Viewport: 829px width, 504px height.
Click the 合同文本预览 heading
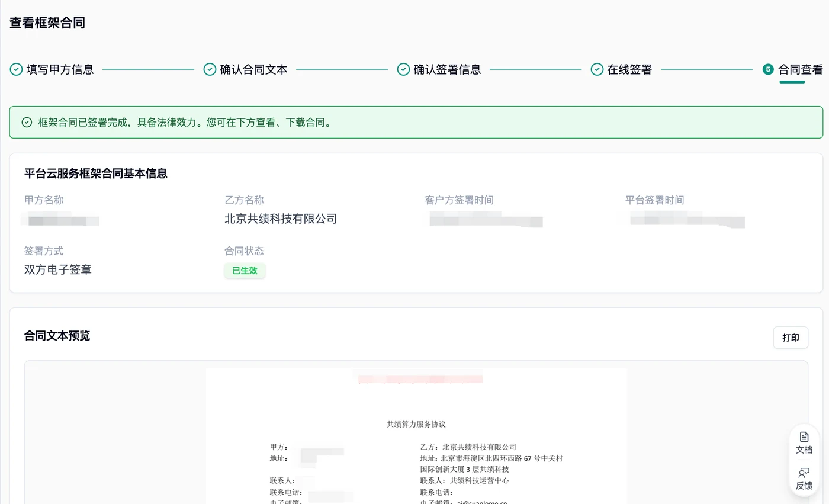point(57,336)
